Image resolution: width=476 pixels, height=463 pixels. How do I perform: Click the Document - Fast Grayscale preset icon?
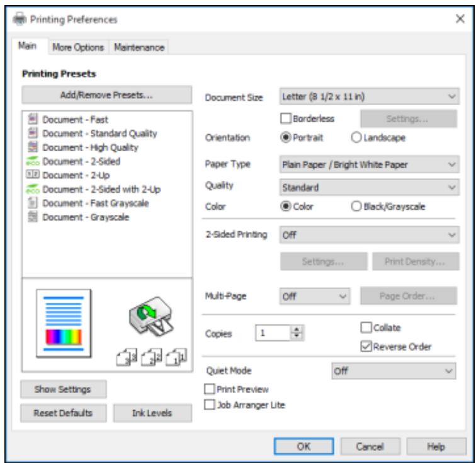click(x=33, y=203)
